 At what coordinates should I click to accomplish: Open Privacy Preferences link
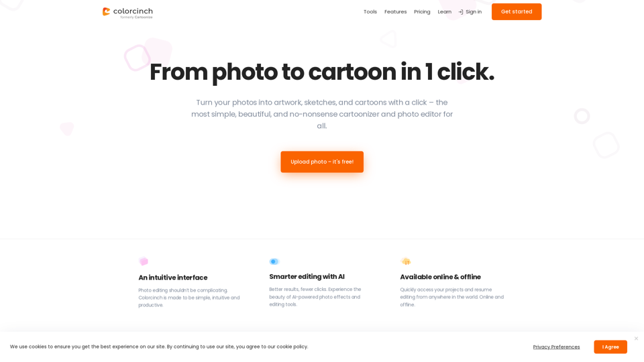(x=556, y=347)
